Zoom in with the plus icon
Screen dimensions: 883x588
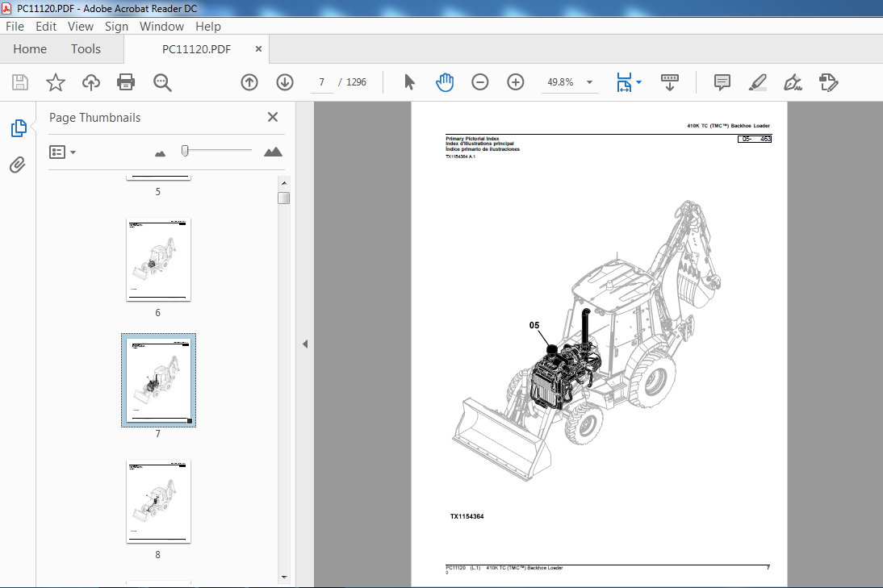[x=515, y=82]
